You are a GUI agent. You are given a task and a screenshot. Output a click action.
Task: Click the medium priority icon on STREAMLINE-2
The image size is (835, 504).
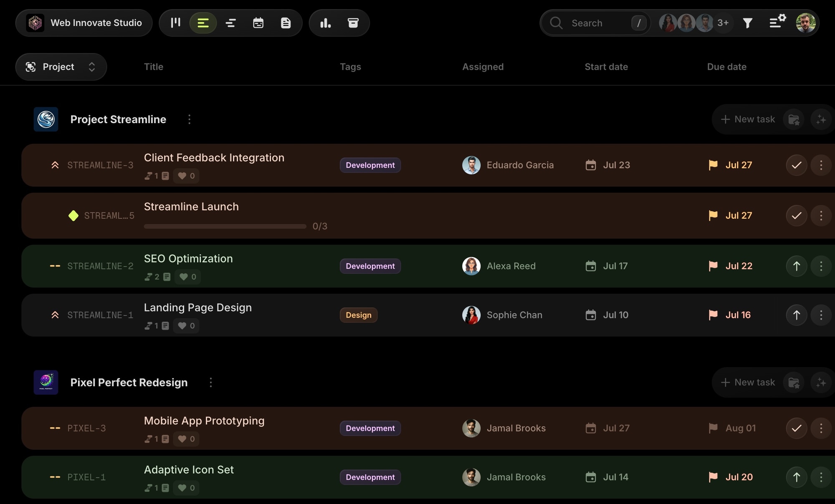click(55, 266)
